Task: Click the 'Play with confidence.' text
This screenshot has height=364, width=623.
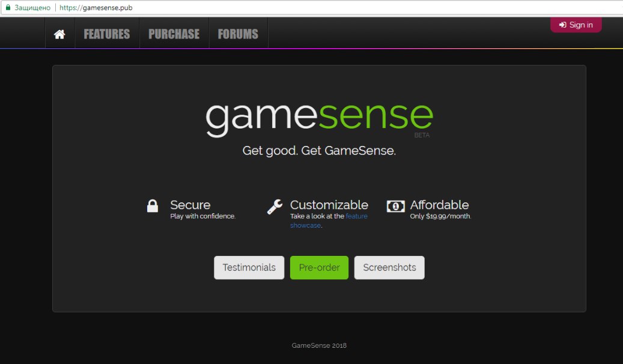Action: coord(202,216)
